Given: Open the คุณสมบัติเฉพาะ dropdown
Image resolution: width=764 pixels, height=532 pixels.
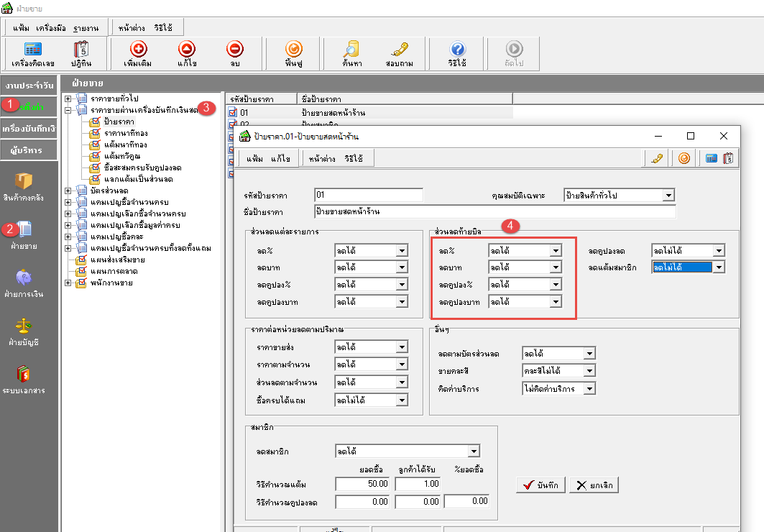Looking at the screenshot, I should (x=668, y=196).
